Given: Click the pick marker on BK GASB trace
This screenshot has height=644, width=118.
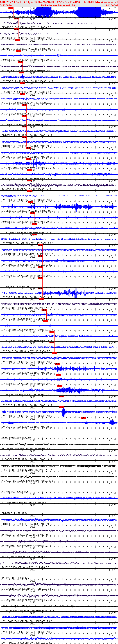Looking at the screenshot, I should (x=16, y=19).
